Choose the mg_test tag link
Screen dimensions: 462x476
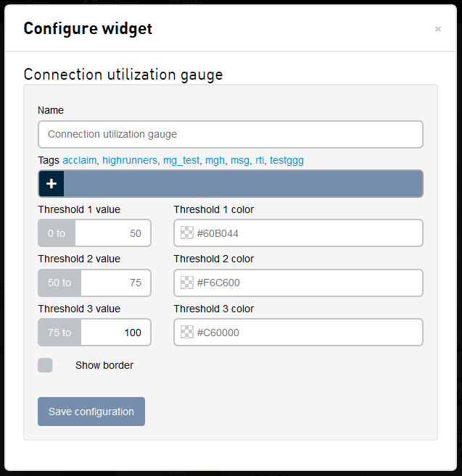(181, 160)
